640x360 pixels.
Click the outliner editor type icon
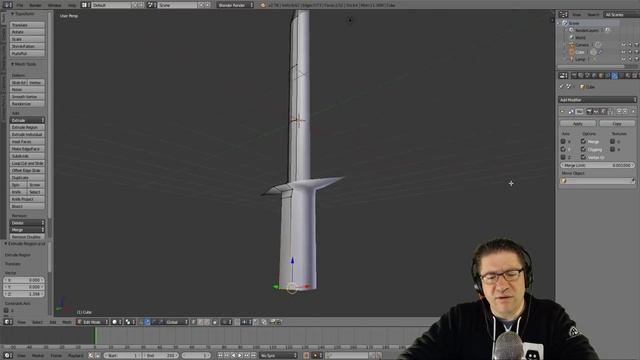pos(563,14)
